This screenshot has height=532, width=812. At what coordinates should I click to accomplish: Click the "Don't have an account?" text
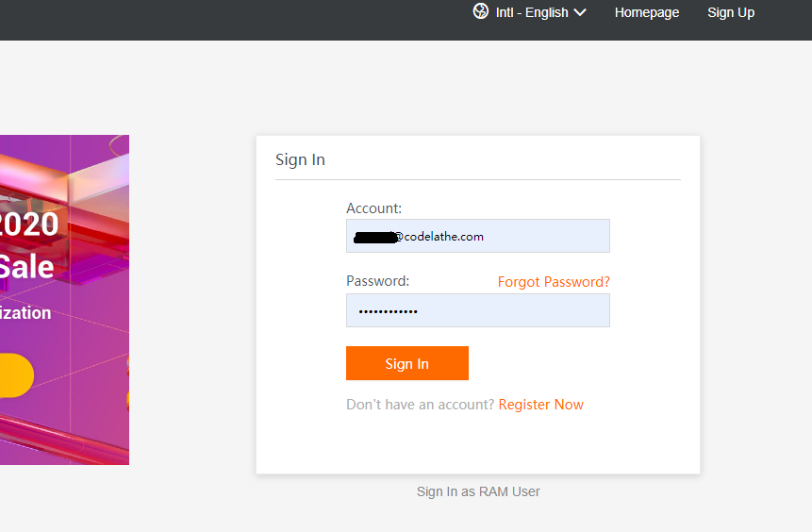420,405
